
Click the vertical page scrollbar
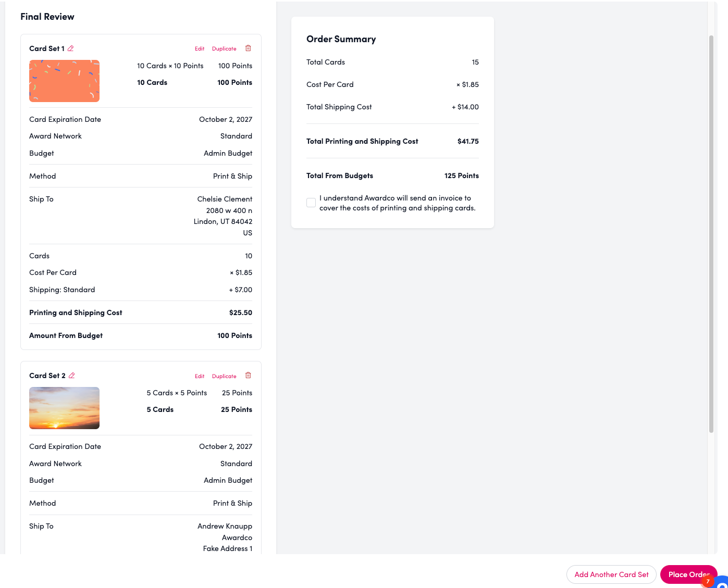(711, 234)
